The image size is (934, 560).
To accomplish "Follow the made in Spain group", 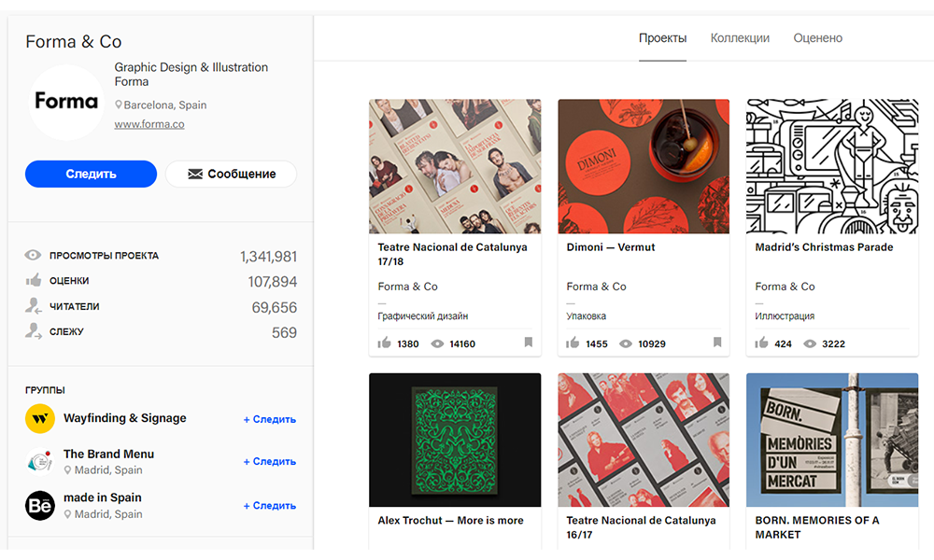I will pyautogui.click(x=270, y=505).
